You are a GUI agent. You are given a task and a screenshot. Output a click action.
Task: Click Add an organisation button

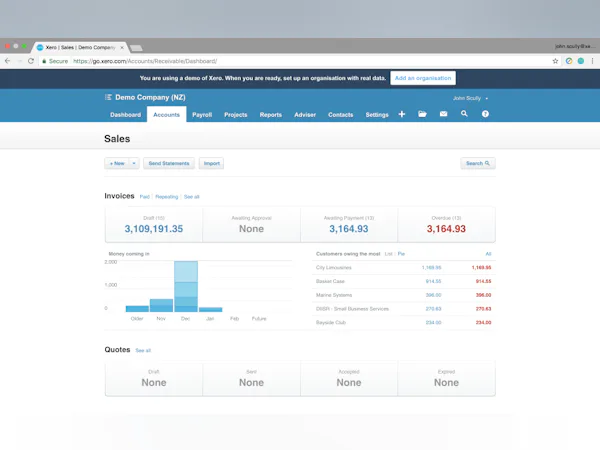click(423, 78)
